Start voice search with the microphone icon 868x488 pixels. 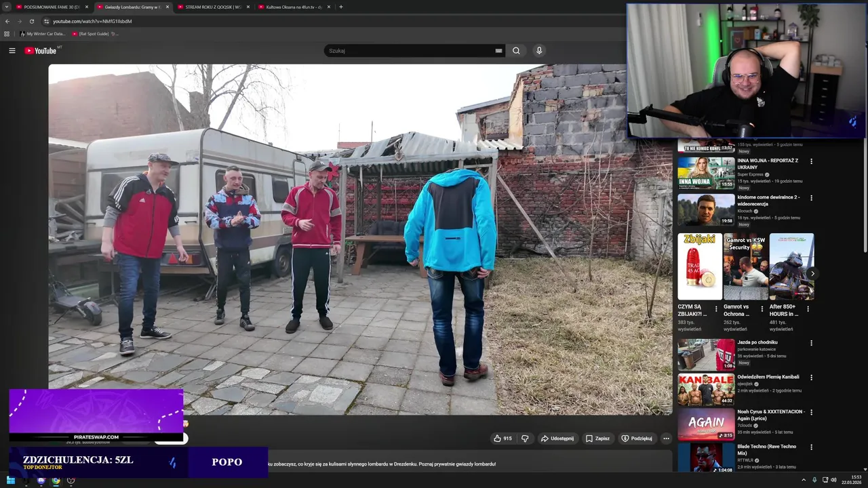[539, 51]
